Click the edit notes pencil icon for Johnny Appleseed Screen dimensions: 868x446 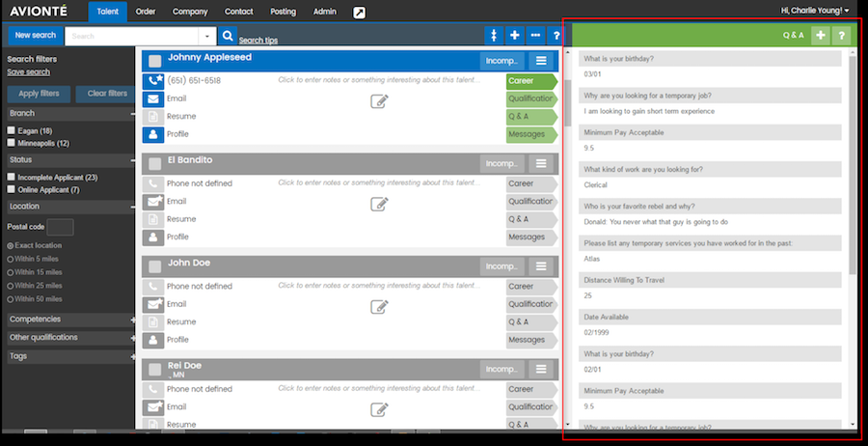tap(379, 101)
